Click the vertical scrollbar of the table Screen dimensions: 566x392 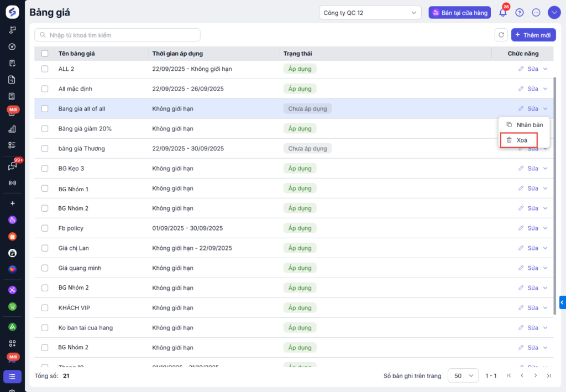554,194
